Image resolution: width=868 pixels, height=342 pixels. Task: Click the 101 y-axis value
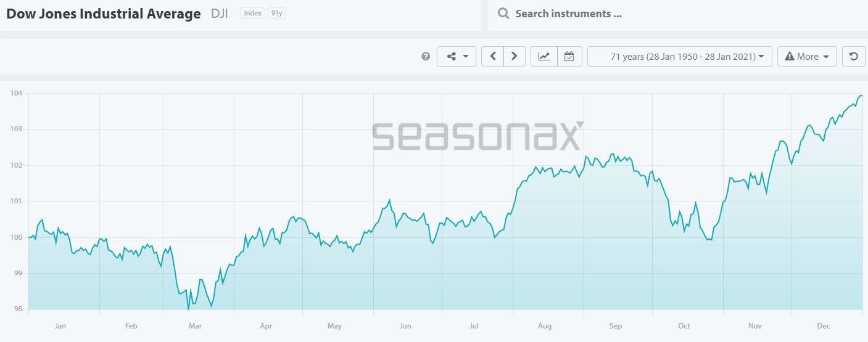pyautogui.click(x=16, y=201)
